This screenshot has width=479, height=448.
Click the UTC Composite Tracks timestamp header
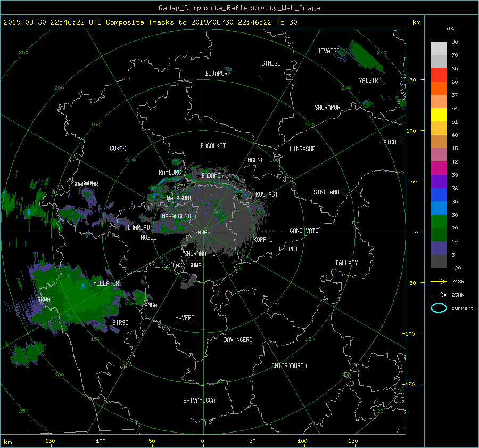[150, 22]
